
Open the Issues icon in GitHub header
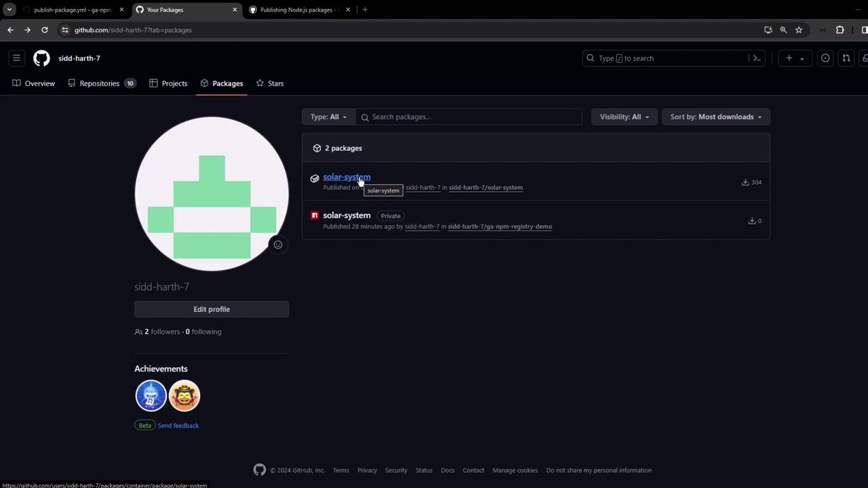825,58
